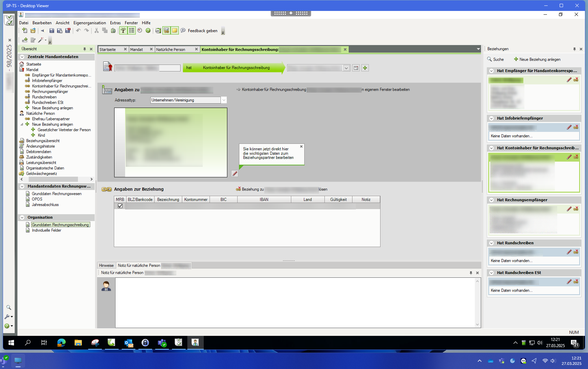Collapse the Zentrale Mandantendaten group
Screen dimensions: 588x369
[x=22, y=57]
